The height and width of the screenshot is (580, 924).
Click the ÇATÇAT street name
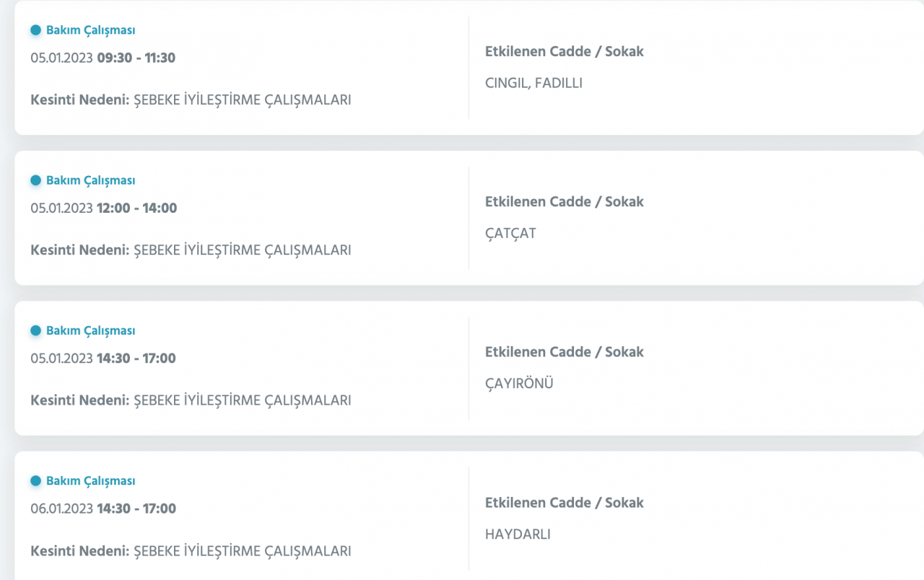[510, 233]
